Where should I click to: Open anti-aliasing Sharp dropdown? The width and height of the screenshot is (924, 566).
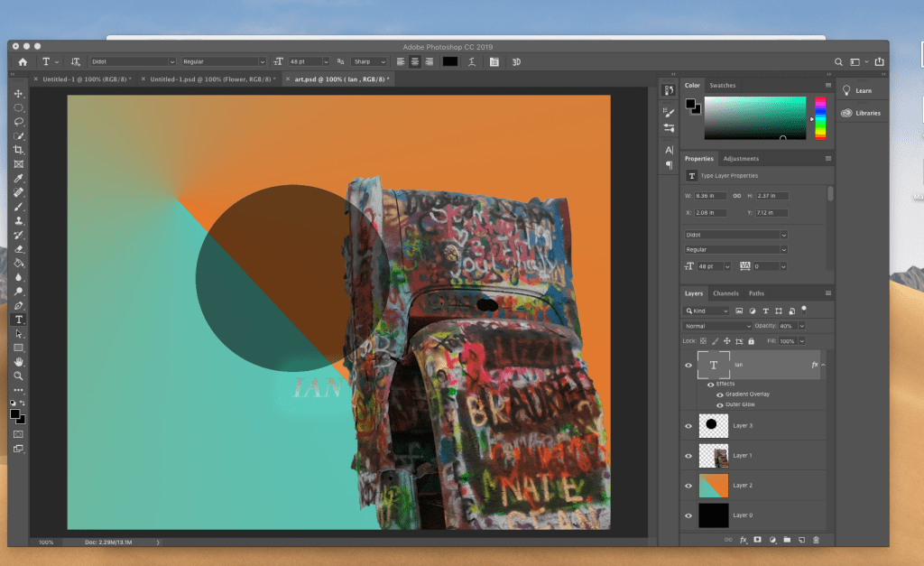click(x=369, y=62)
